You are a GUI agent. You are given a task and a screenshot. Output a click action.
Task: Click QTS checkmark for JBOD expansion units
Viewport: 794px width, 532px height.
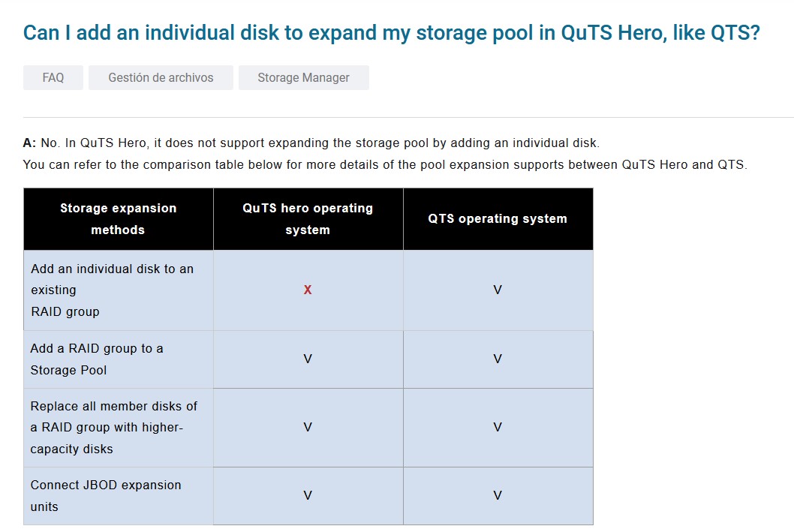coord(498,495)
